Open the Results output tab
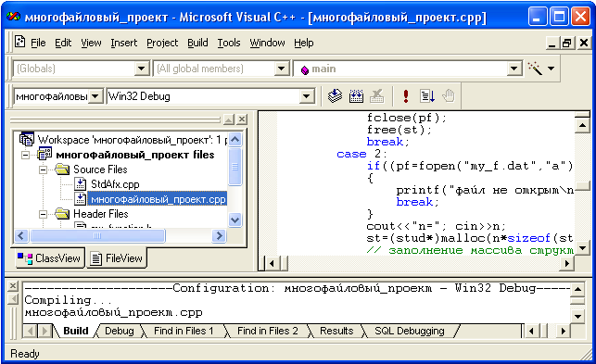Viewport: 596px width, 364px height. pos(336,331)
